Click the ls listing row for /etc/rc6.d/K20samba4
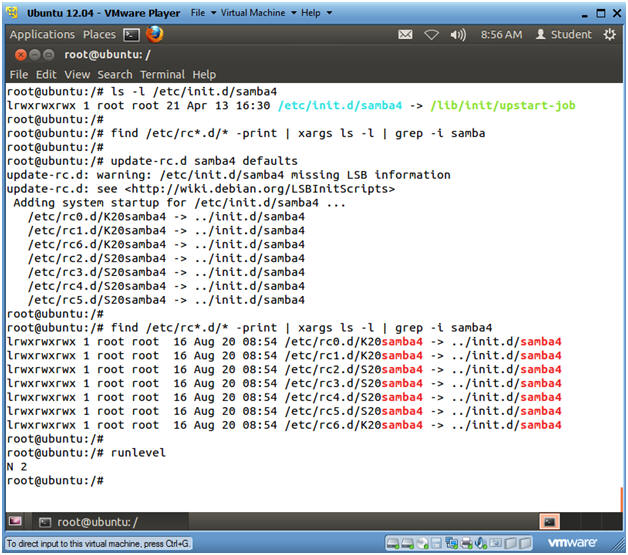Viewport: 628px width, 555px height. point(284,425)
